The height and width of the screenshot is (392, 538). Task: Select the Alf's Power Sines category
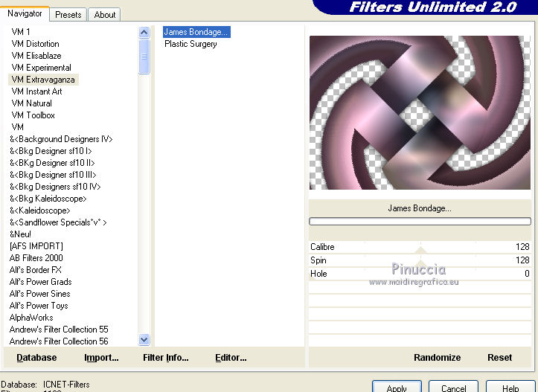point(39,294)
